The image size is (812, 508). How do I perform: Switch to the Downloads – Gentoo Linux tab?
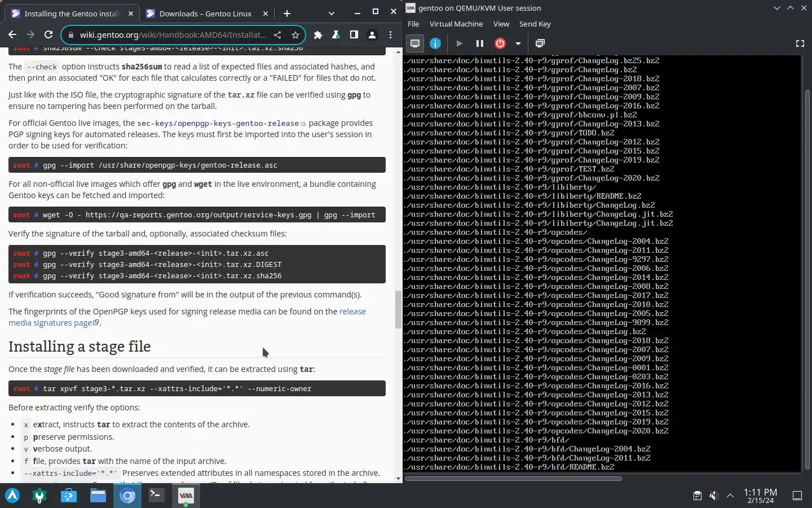point(206,14)
